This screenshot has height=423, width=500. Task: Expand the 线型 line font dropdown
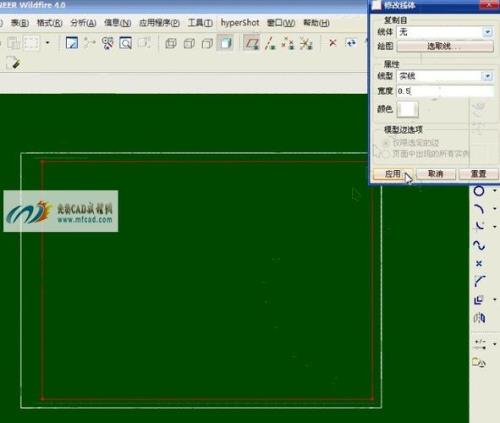coord(488,76)
